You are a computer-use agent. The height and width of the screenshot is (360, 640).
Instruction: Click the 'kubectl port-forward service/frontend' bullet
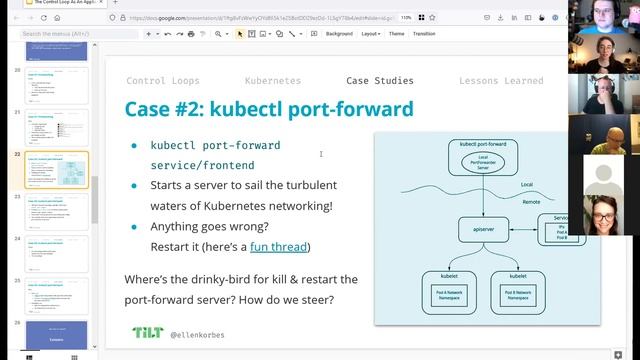pyautogui.click(x=215, y=156)
